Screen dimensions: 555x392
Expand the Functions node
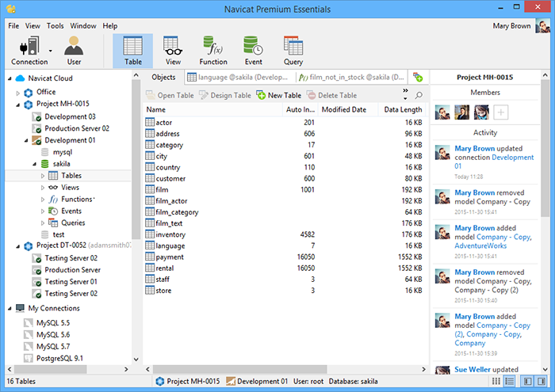click(x=43, y=200)
